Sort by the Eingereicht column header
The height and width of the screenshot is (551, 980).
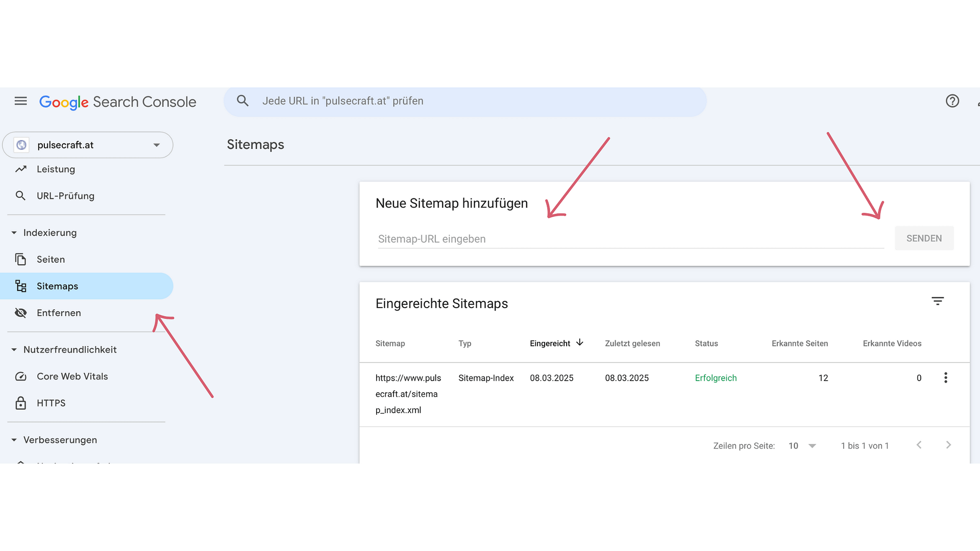550,343
